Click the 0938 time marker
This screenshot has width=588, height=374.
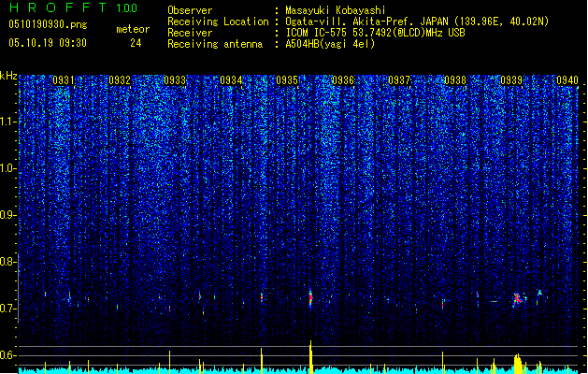click(x=455, y=80)
